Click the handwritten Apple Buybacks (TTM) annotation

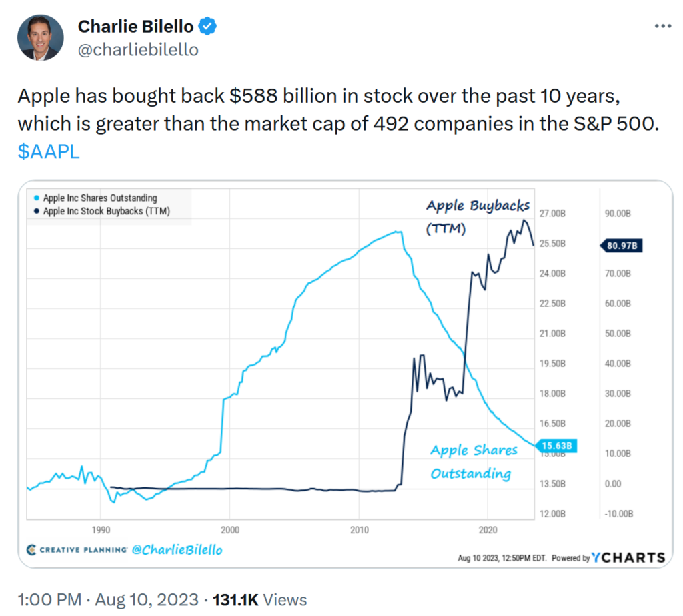click(x=477, y=215)
